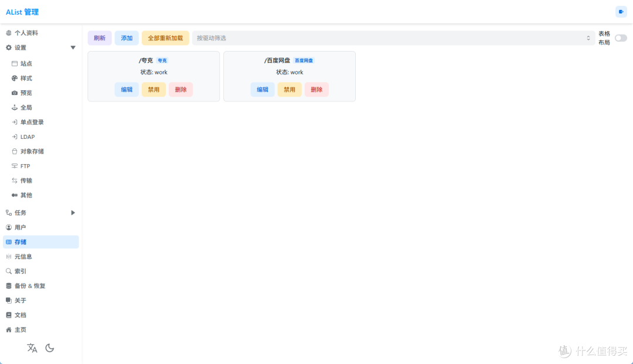Click the 其他 icon in sidebar
The image size is (633, 364).
click(15, 195)
